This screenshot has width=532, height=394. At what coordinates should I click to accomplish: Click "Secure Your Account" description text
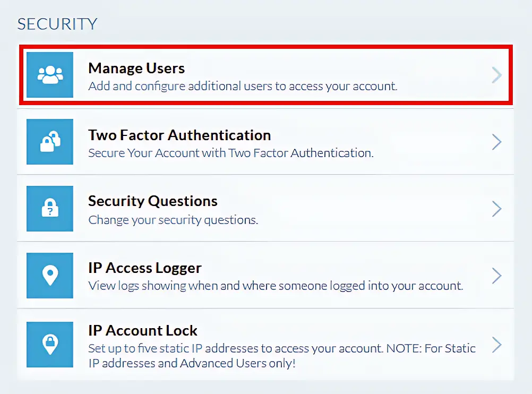pyautogui.click(x=231, y=153)
